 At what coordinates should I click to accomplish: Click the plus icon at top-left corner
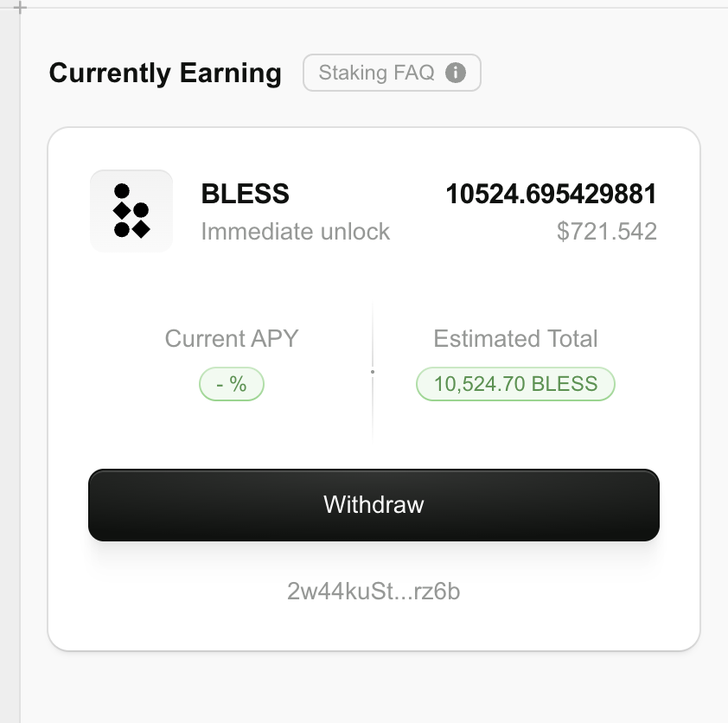(x=21, y=8)
